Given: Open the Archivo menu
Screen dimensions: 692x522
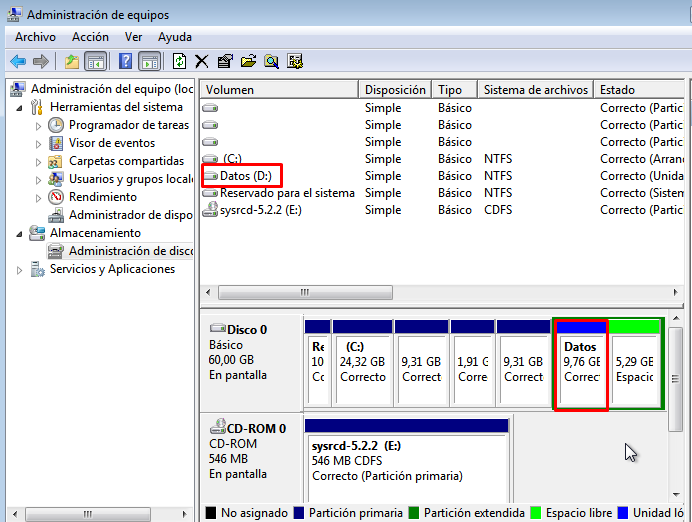Looking at the screenshot, I should click(35, 37).
